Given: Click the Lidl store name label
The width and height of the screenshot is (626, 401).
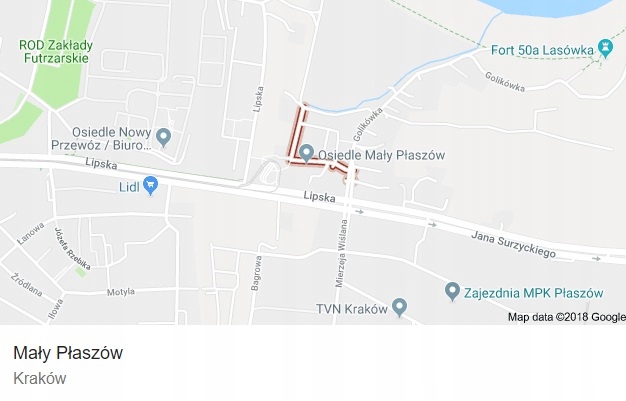Looking at the screenshot, I should 129,187.
